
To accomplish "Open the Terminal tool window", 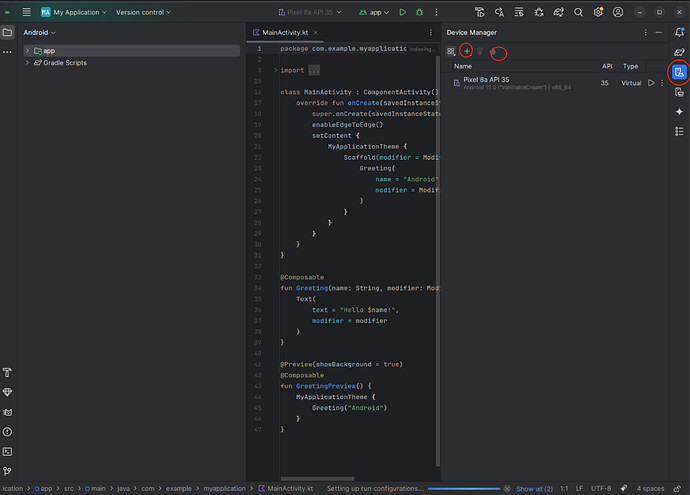I will click(7, 452).
